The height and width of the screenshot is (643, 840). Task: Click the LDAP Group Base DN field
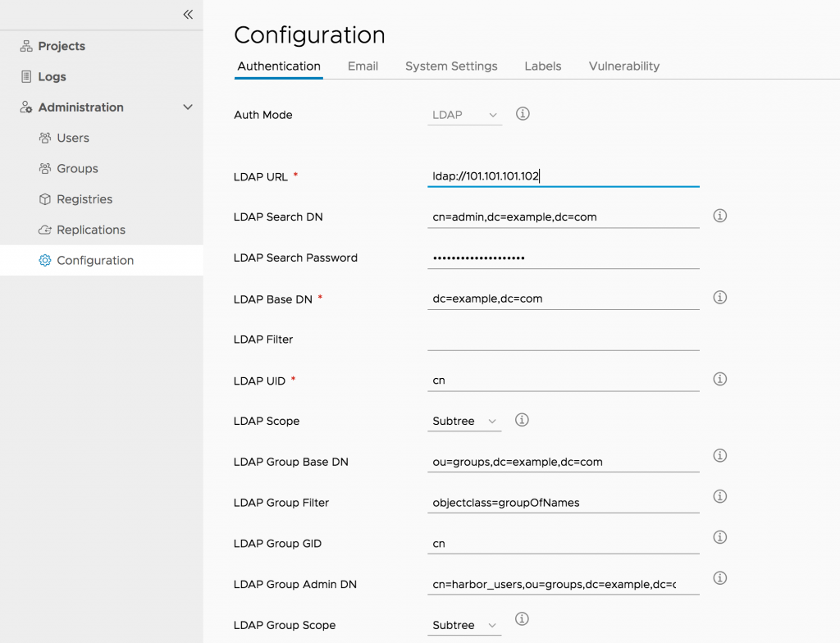coord(564,462)
